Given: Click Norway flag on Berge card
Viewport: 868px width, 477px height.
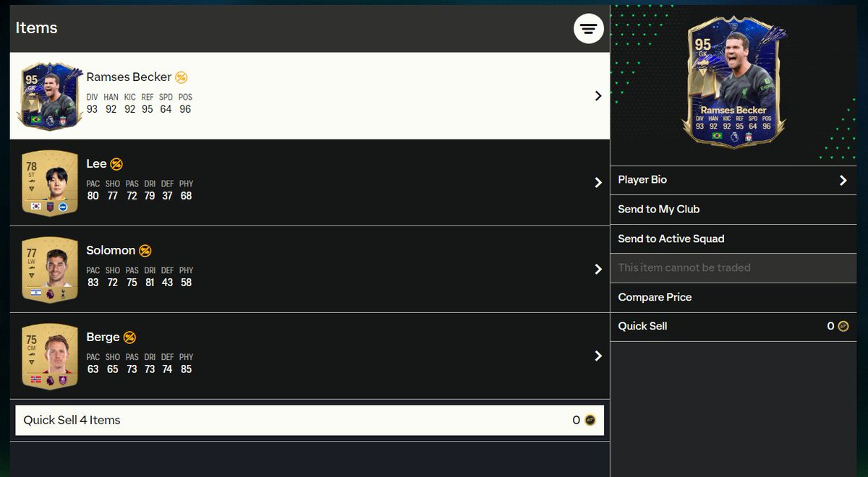Looking at the screenshot, I should coord(36,380).
